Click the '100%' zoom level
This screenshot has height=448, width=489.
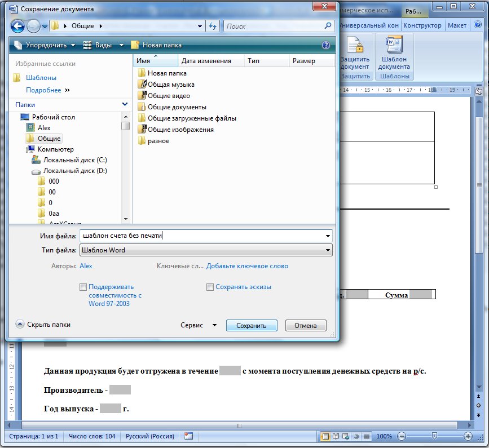384,437
